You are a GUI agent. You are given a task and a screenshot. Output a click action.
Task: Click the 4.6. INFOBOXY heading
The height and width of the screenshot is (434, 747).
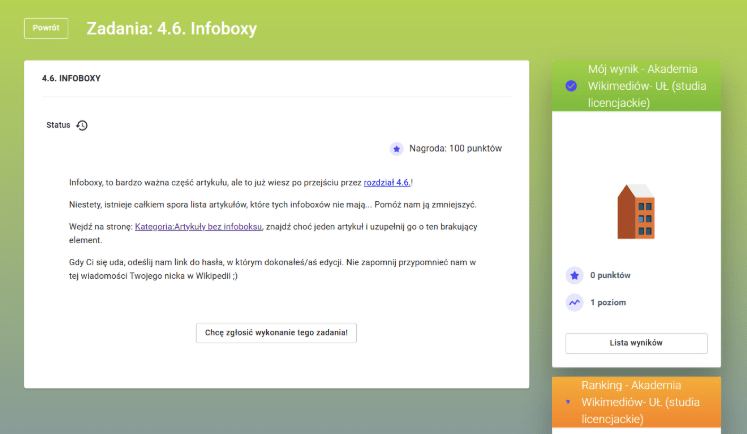pyautogui.click(x=71, y=78)
